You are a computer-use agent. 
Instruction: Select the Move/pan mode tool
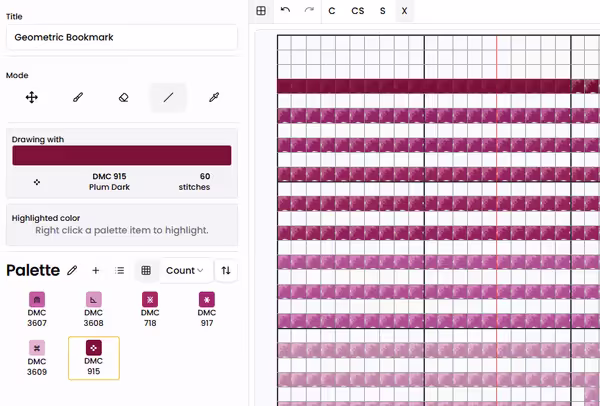tap(32, 98)
